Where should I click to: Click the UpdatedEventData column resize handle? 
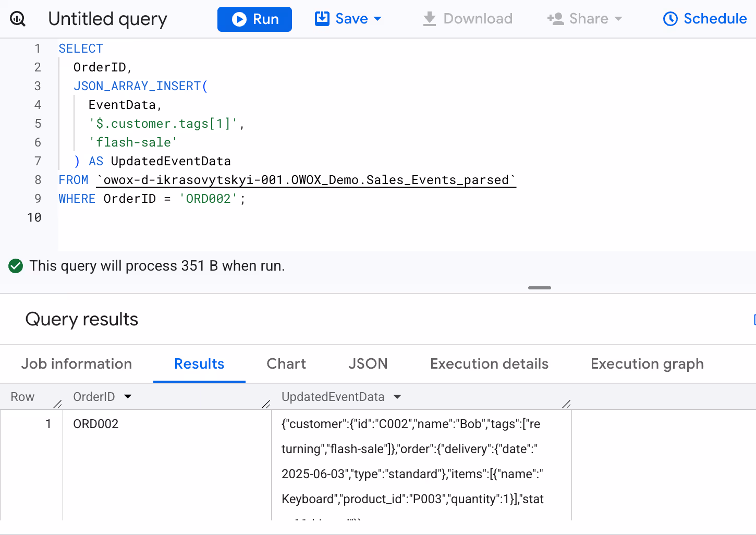click(x=567, y=404)
